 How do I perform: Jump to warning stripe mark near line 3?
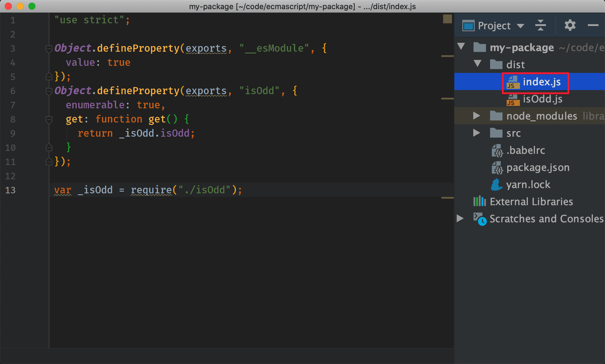point(447,56)
